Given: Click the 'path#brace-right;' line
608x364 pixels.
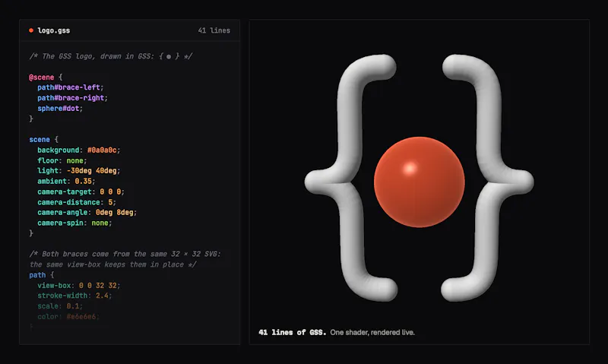Looking at the screenshot, I should coord(72,98).
